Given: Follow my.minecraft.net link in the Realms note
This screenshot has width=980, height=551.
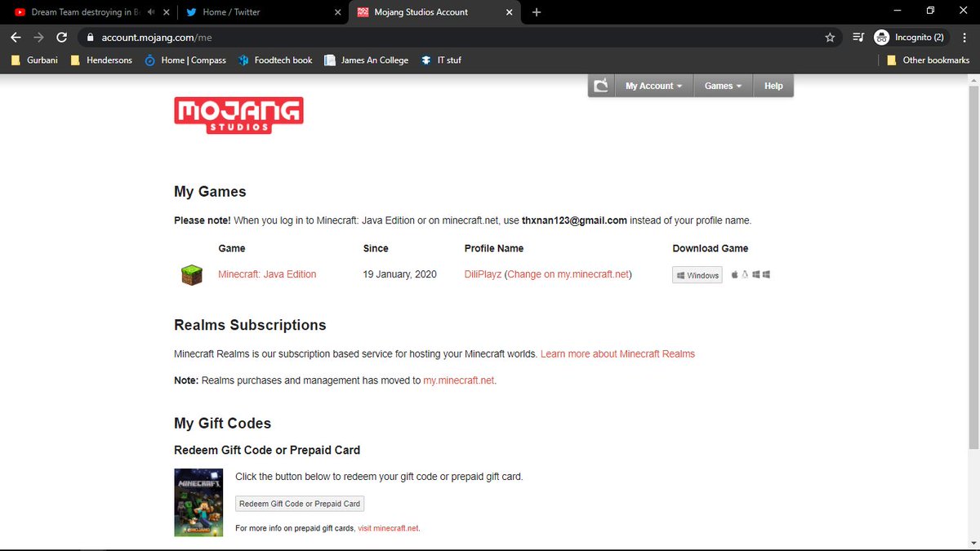Looking at the screenshot, I should [459, 380].
